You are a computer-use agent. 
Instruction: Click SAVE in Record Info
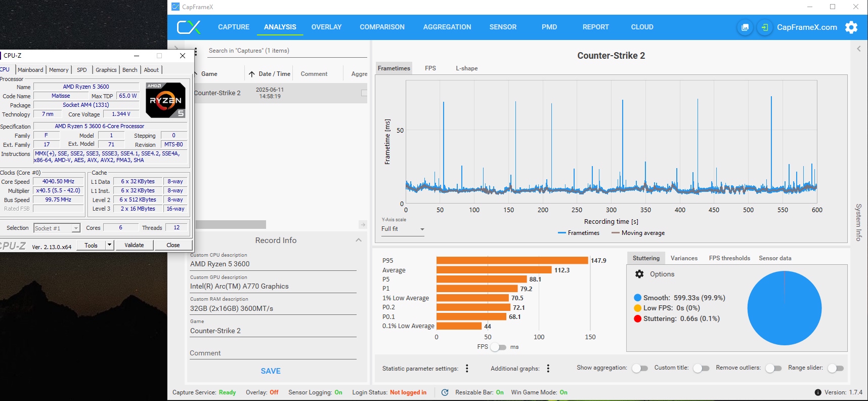(271, 371)
